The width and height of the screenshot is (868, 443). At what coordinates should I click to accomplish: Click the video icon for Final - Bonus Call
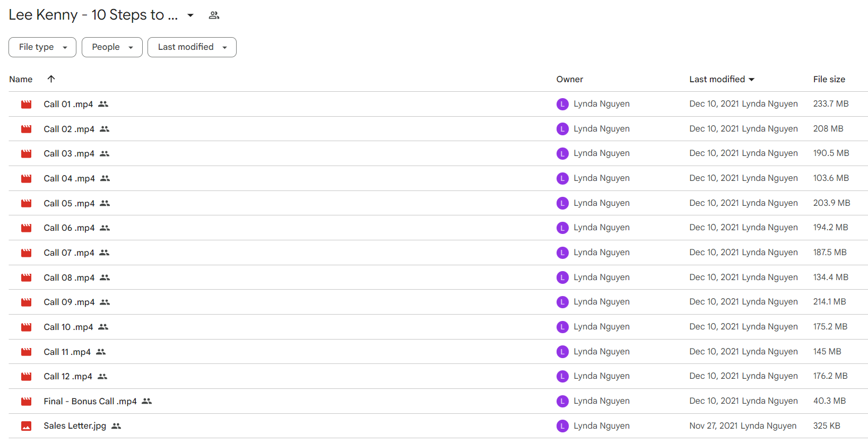26,402
